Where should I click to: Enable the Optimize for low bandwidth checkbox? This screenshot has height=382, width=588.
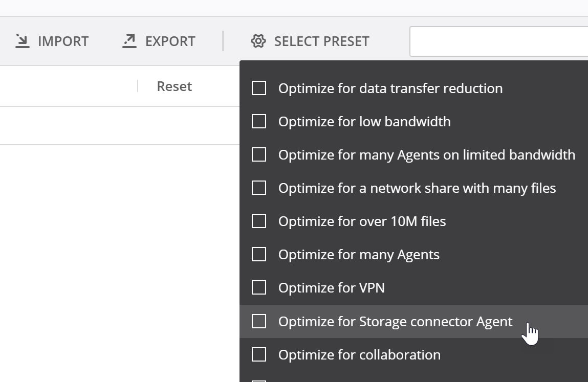click(x=259, y=121)
